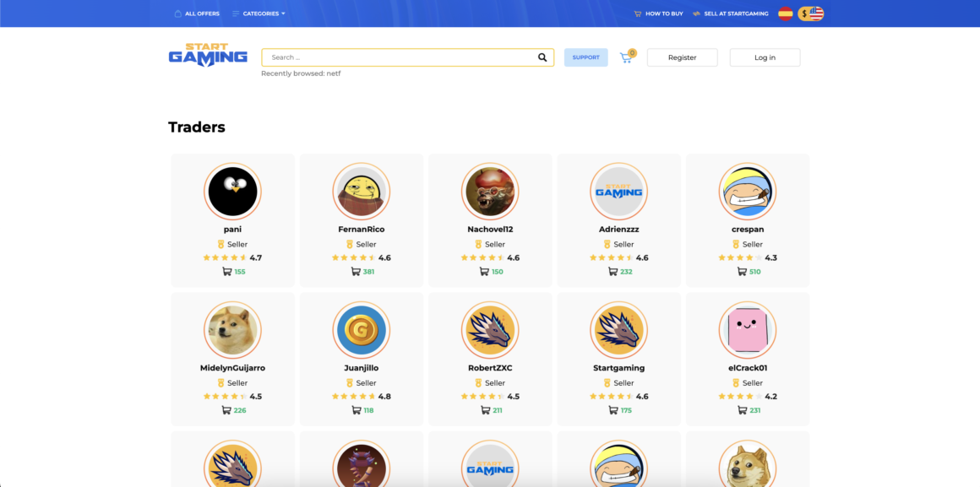Click the Support button
The width and height of the screenshot is (980, 487).
click(x=585, y=57)
